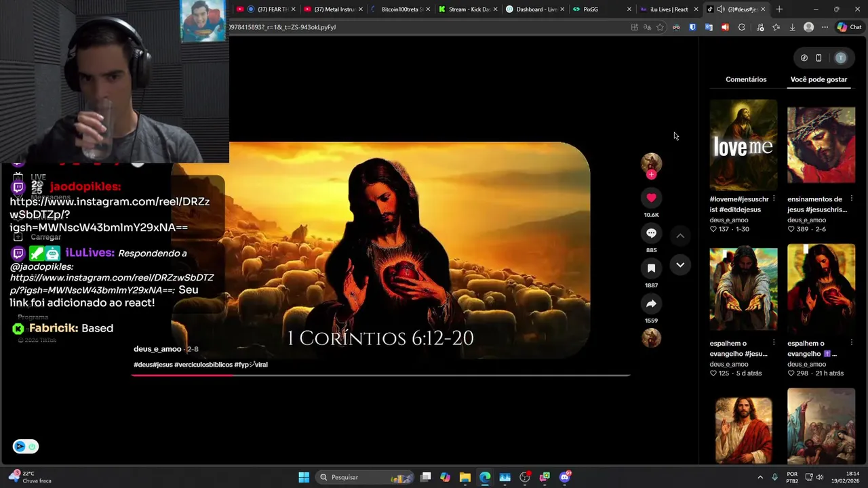Viewport: 868px width, 488px height.
Task: Show hidden system tray icons chevron
Action: pos(760,477)
